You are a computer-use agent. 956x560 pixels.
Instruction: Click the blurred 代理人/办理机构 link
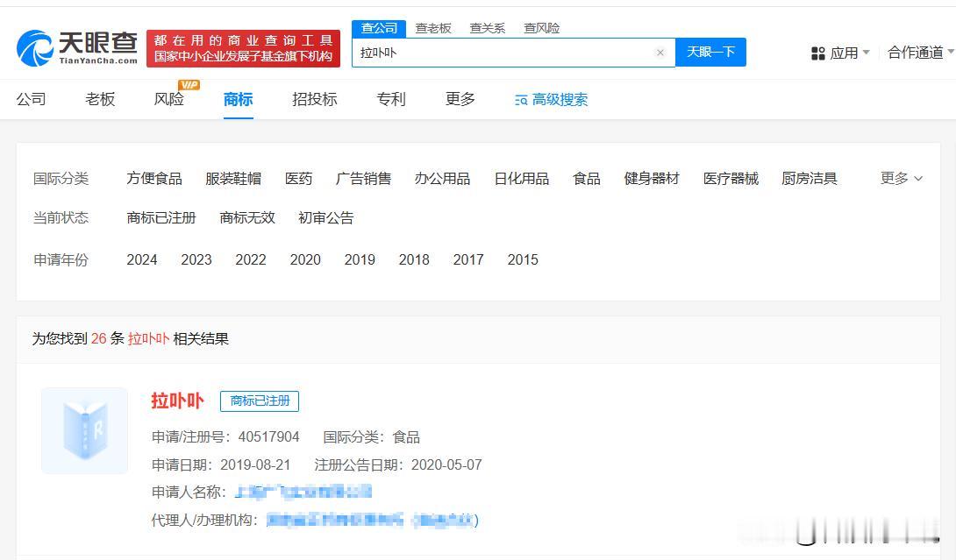pyautogui.click(x=373, y=520)
